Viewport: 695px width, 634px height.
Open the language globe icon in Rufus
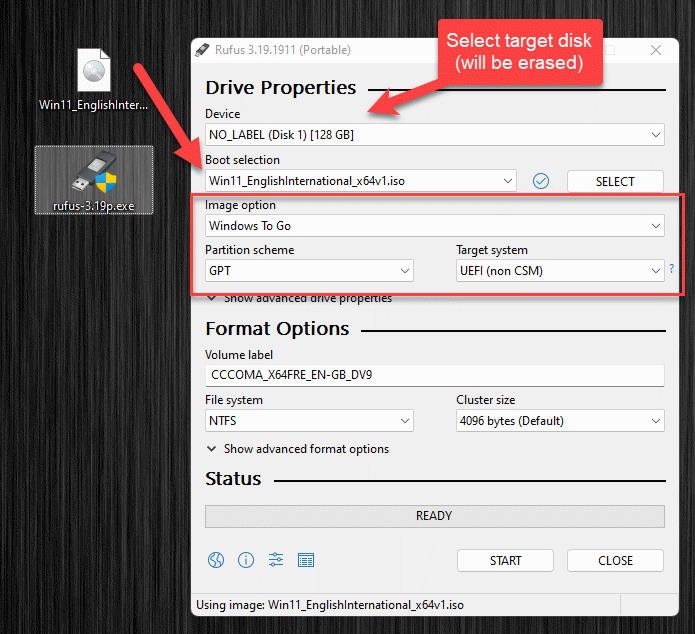[216, 560]
